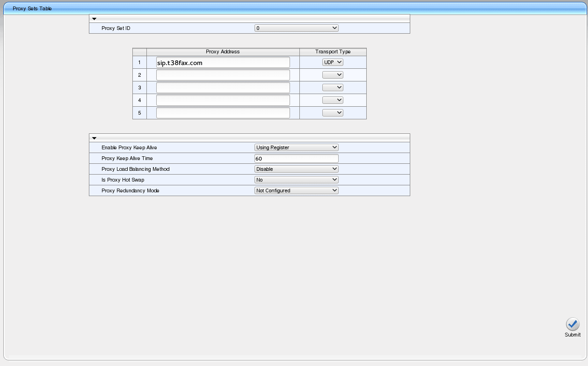
Task: Click row number 2 in proxy table
Action: (139, 75)
